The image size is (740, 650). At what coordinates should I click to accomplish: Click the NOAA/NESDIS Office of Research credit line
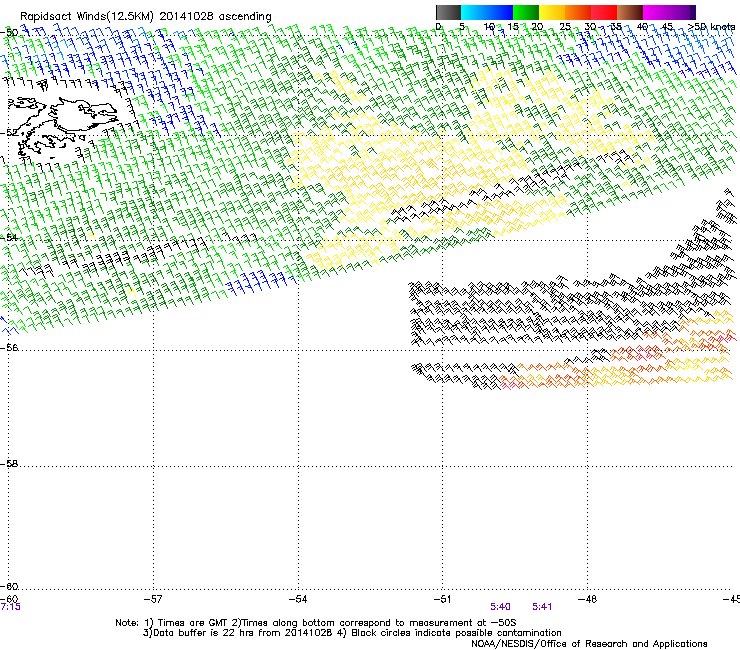pos(589,644)
